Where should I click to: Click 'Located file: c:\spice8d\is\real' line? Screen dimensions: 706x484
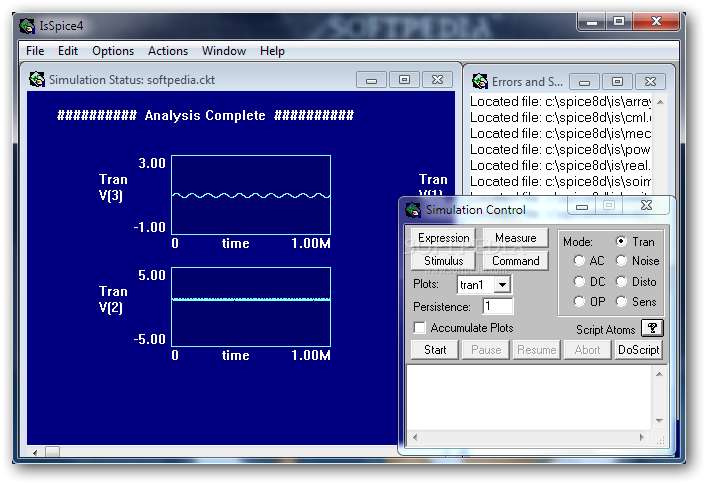[x=561, y=166]
